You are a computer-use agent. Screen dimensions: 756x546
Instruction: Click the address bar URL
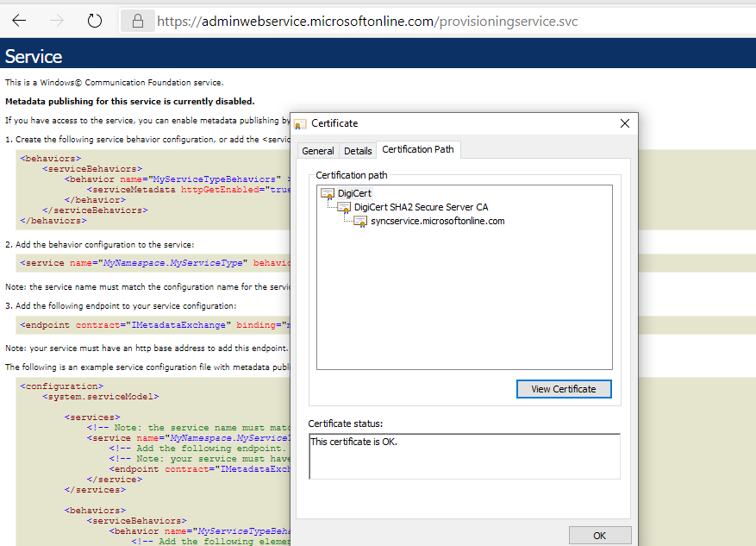pyautogui.click(x=367, y=22)
